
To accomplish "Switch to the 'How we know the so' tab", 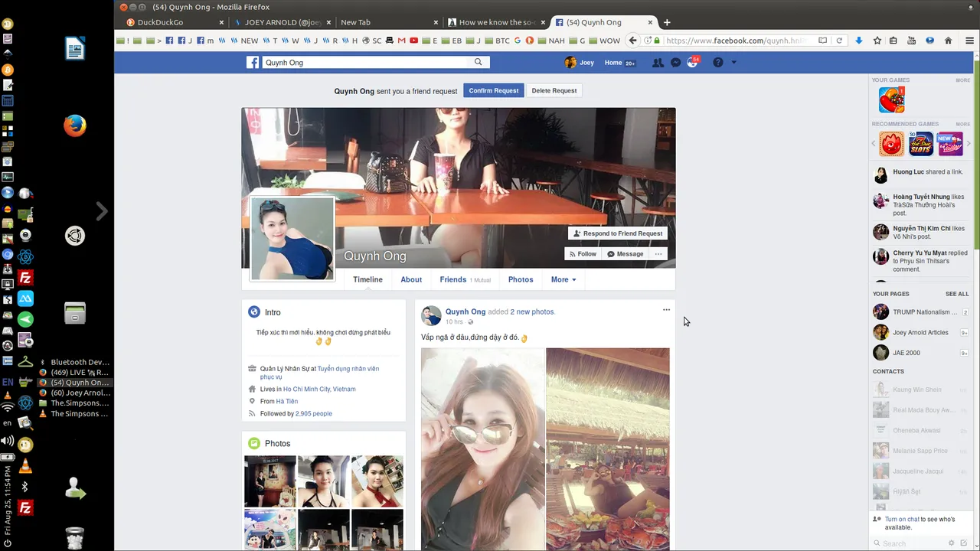I will pyautogui.click(x=496, y=22).
